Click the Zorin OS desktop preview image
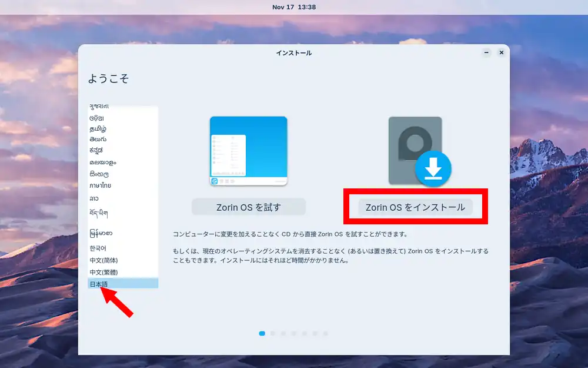The height and width of the screenshot is (368, 588). (x=248, y=151)
